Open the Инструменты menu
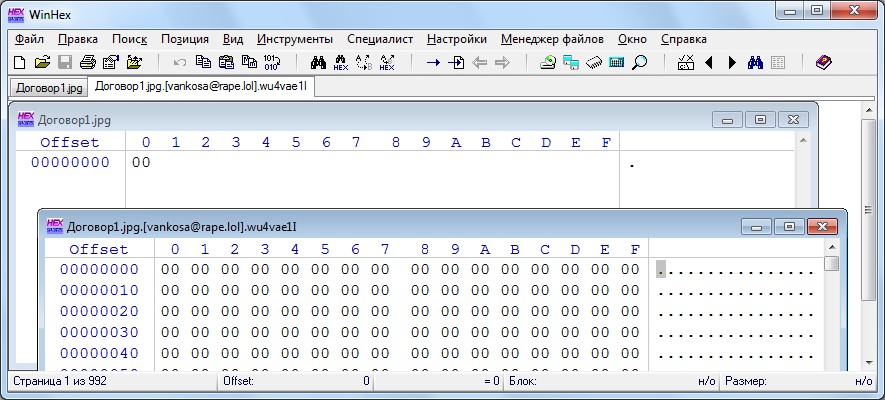This screenshot has height=400, width=885. pos(295,39)
